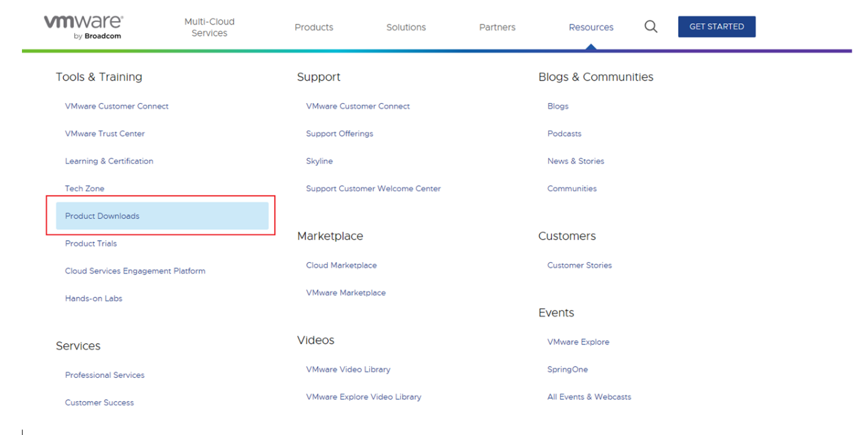Open Product Trials link
The height and width of the screenshot is (435, 868).
point(91,243)
